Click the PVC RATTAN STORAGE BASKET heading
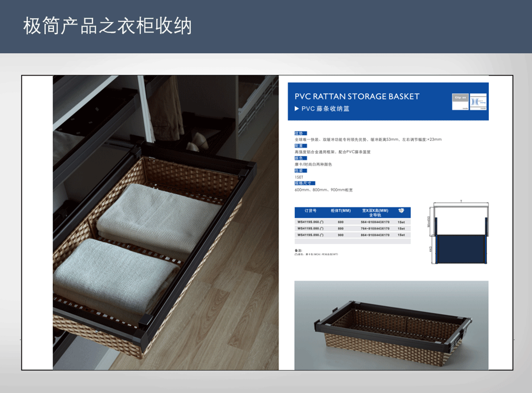The width and height of the screenshot is (532, 393). tap(357, 96)
